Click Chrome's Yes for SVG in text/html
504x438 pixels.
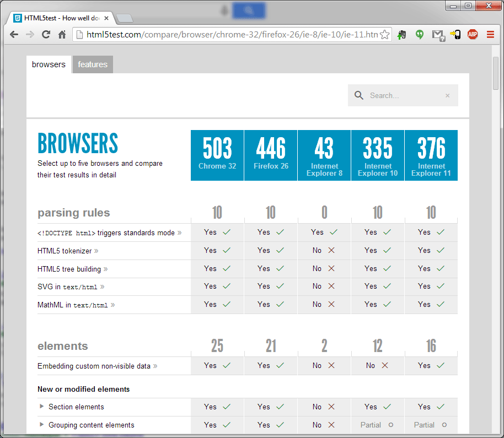[x=217, y=286]
